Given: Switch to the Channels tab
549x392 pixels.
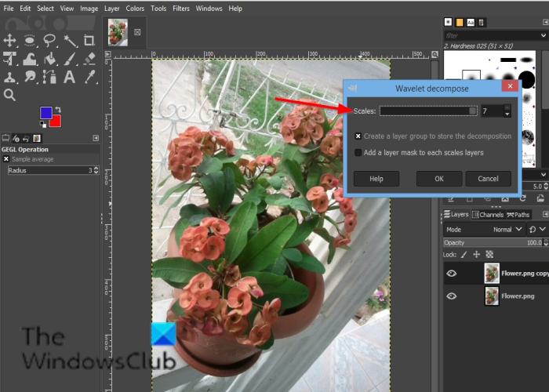Looking at the screenshot, I should [486, 214].
